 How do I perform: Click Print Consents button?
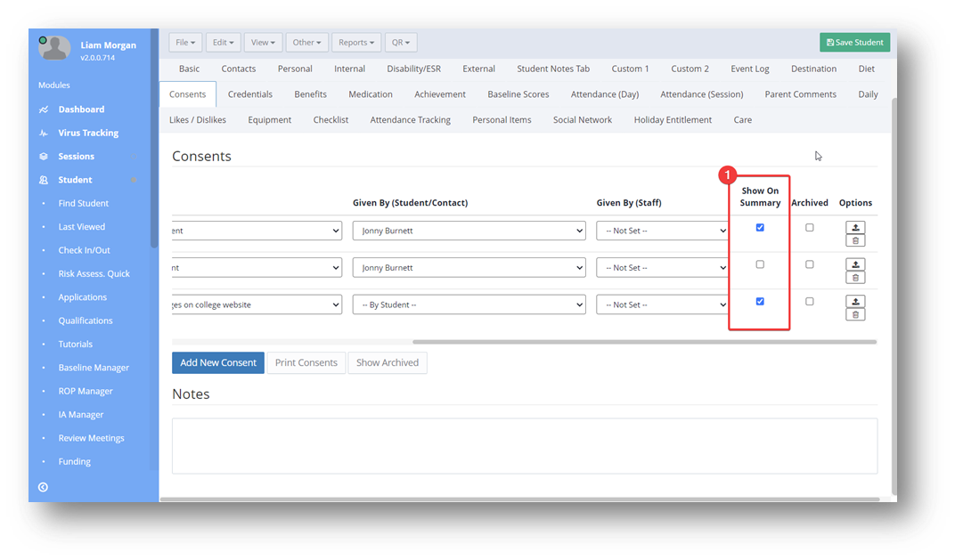click(x=306, y=362)
